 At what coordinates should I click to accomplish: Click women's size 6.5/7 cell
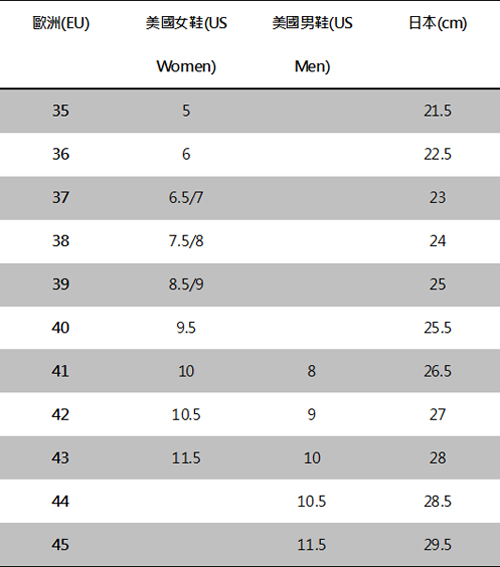186,197
